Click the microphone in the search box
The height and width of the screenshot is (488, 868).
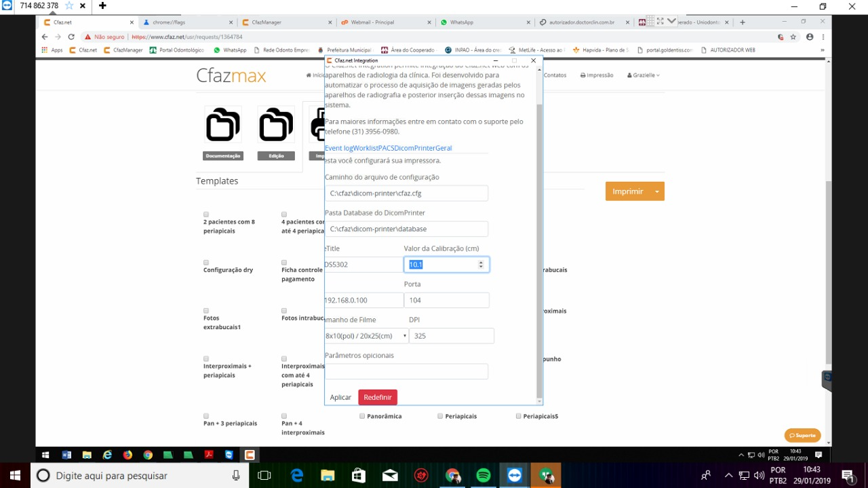(x=236, y=476)
